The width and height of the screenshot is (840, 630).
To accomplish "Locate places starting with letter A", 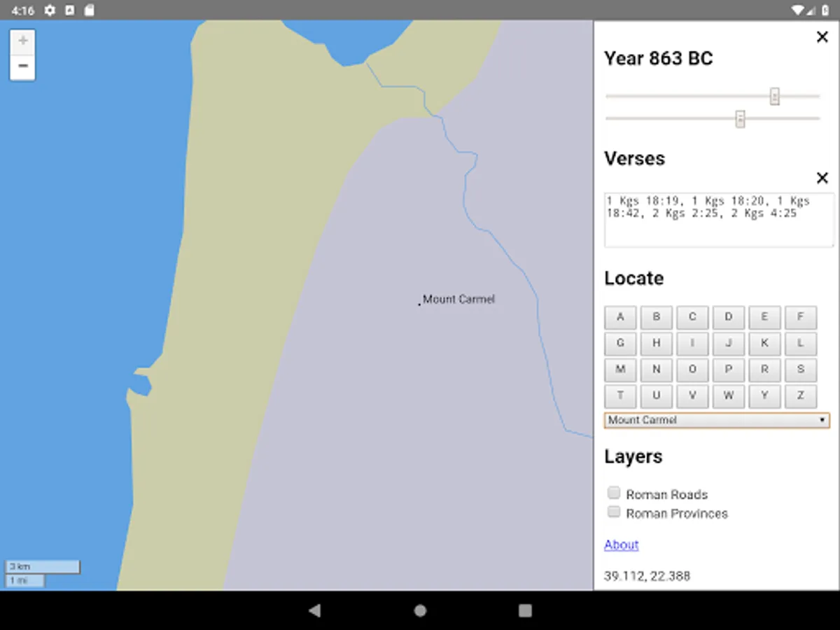I will click(620, 317).
